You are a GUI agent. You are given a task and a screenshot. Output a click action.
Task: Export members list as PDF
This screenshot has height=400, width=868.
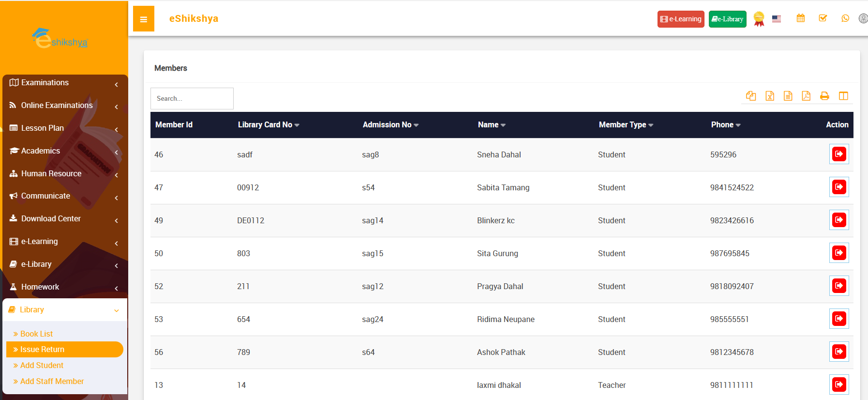806,96
